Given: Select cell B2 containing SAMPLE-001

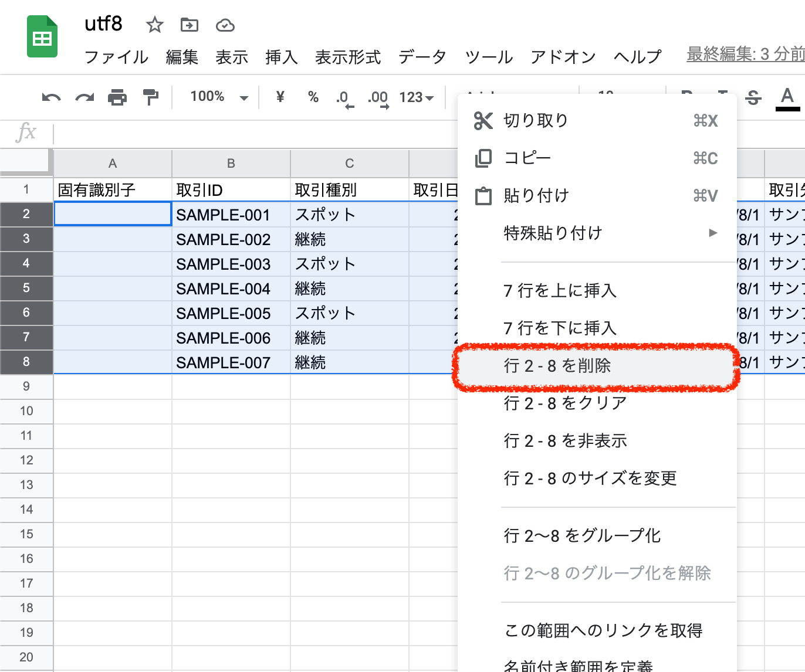Looking at the screenshot, I should point(231,215).
